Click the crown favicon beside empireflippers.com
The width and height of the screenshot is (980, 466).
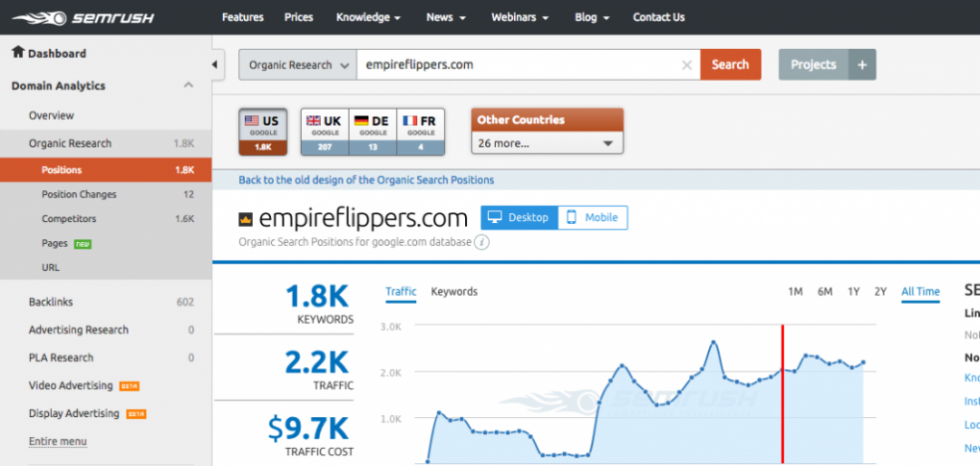(x=246, y=219)
